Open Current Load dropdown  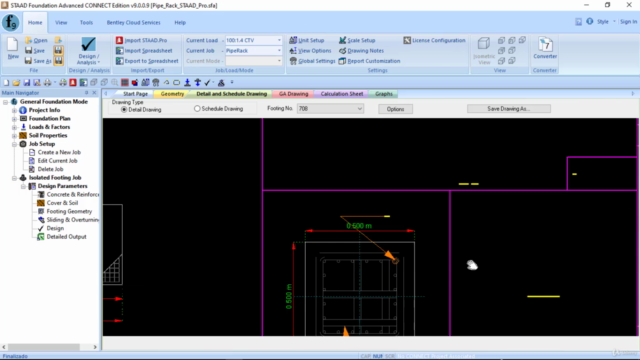pos(279,40)
